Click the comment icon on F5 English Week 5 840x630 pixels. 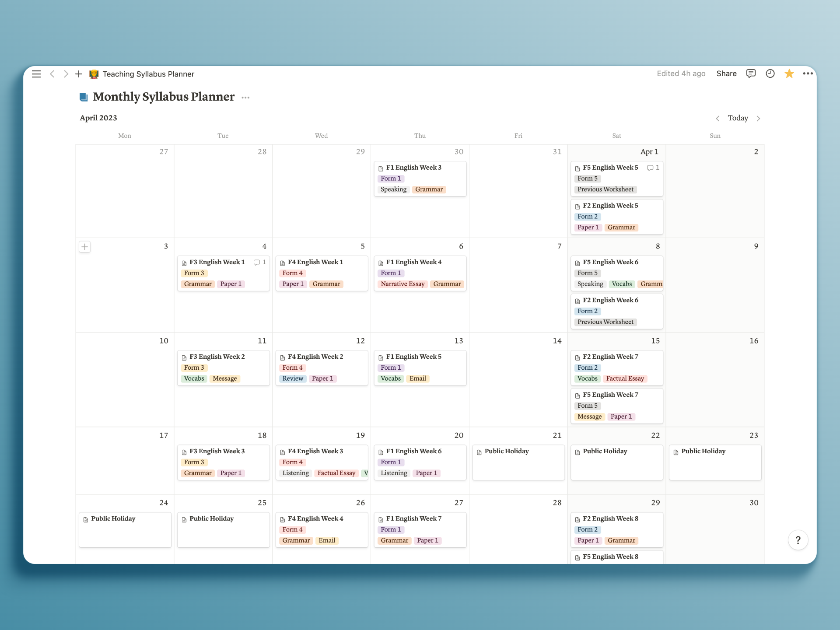click(650, 168)
